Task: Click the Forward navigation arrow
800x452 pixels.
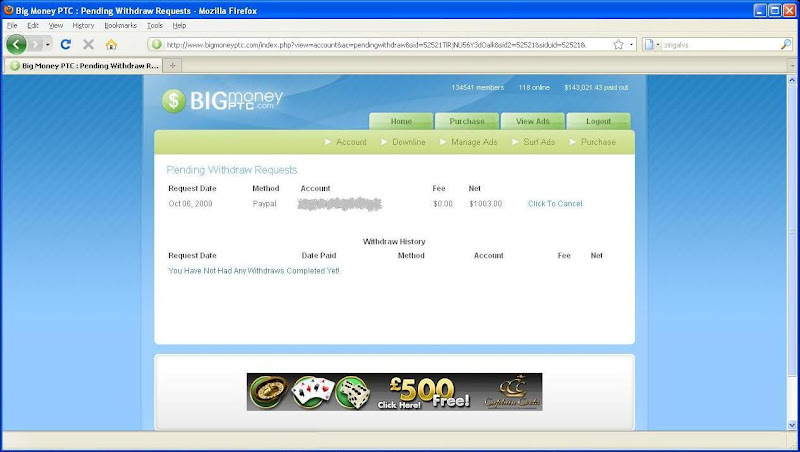Action: pyautogui.click(x=35, y=44)
